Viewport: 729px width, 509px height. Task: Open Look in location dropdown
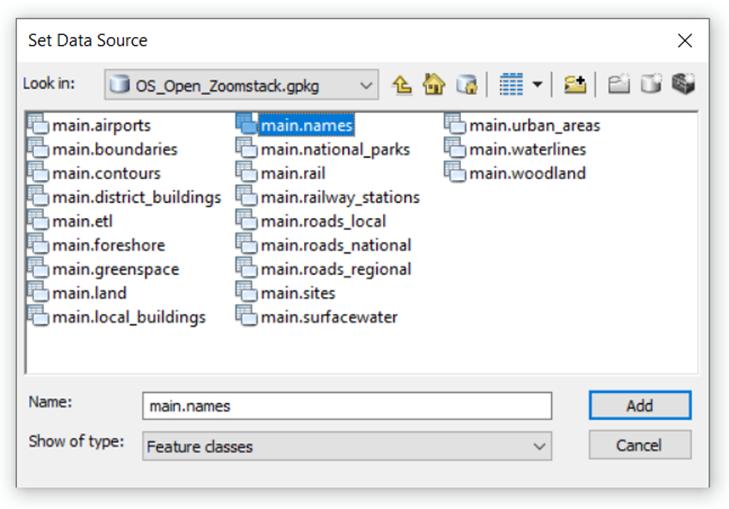coord(241,85)
